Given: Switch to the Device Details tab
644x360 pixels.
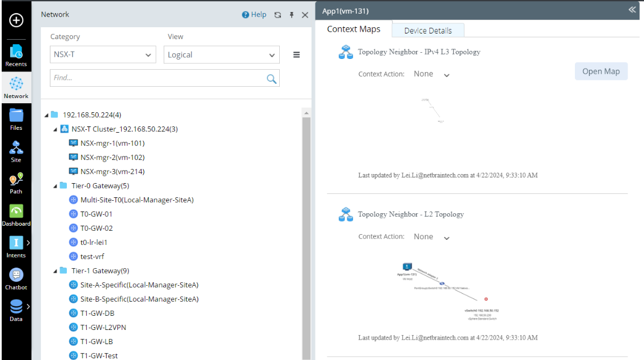Looking at the screenshot, I should (428, 31).
